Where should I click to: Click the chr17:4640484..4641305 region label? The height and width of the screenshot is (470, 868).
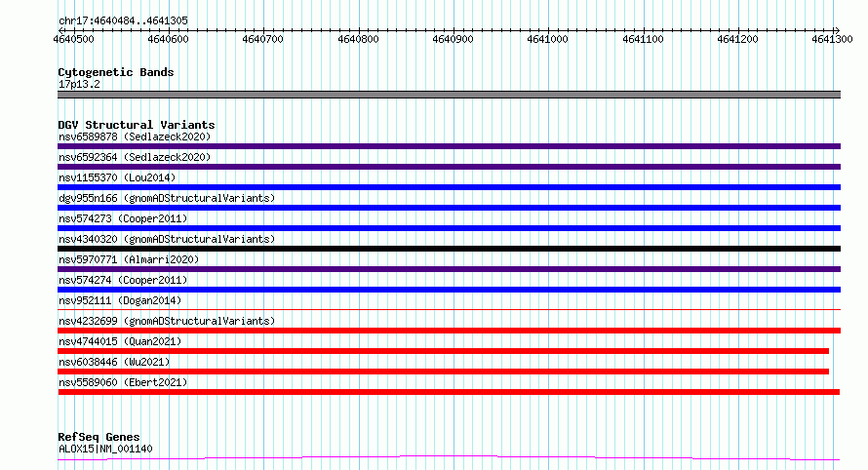pyautogui.click(x=123, y=20)
